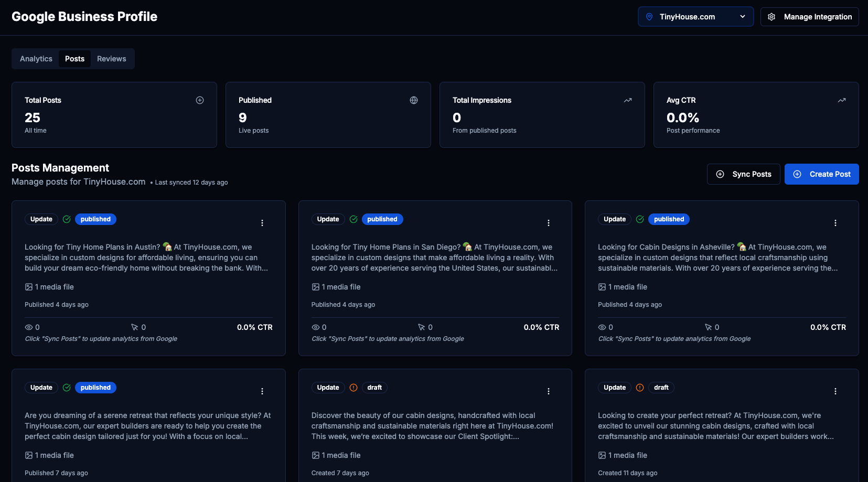Click the eye views icon on Austin post
This screenshot has height=482, width=868.
click(29, 327)
